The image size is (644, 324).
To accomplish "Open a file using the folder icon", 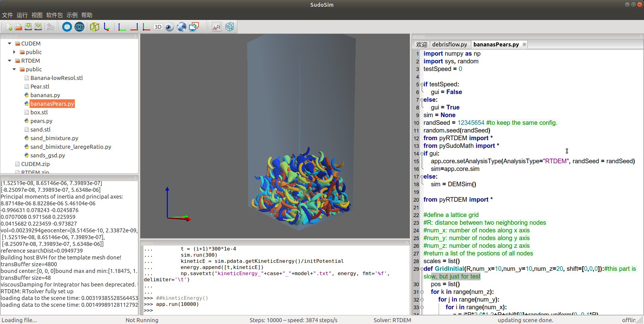I will point(18,27).
